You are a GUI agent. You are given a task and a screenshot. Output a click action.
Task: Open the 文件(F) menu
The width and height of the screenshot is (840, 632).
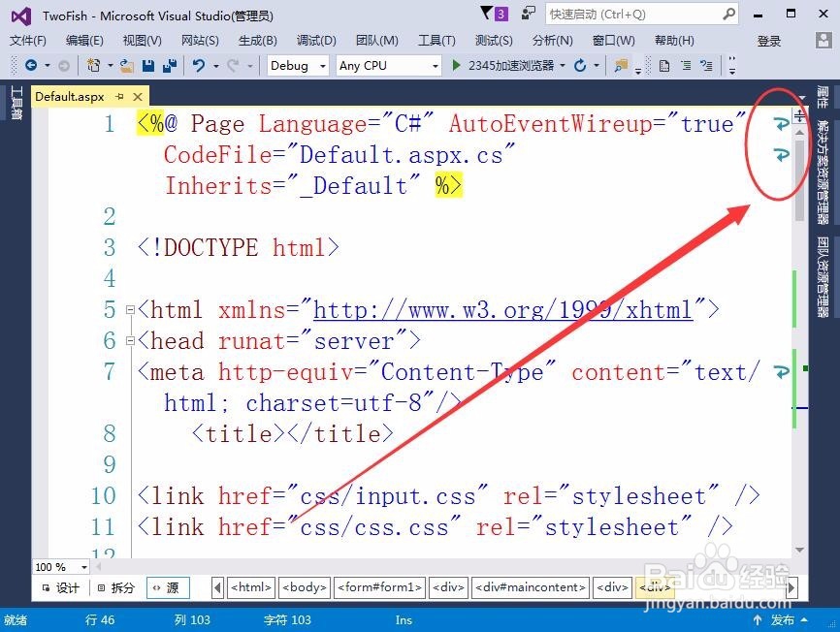(28, 41)
